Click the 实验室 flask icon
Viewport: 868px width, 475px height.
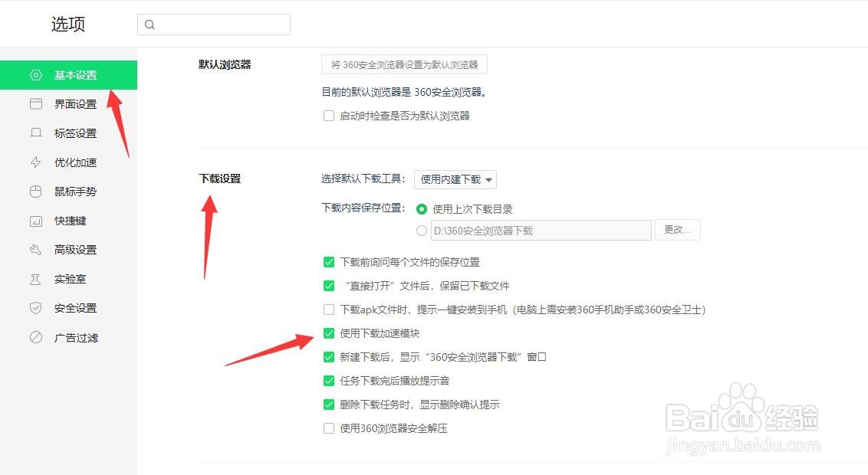point(36,279)
